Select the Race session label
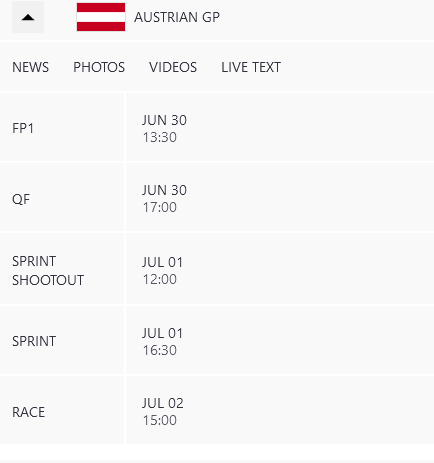Viewport: 434px width, 463px height. pyautogui.click(x=29, y=412)
